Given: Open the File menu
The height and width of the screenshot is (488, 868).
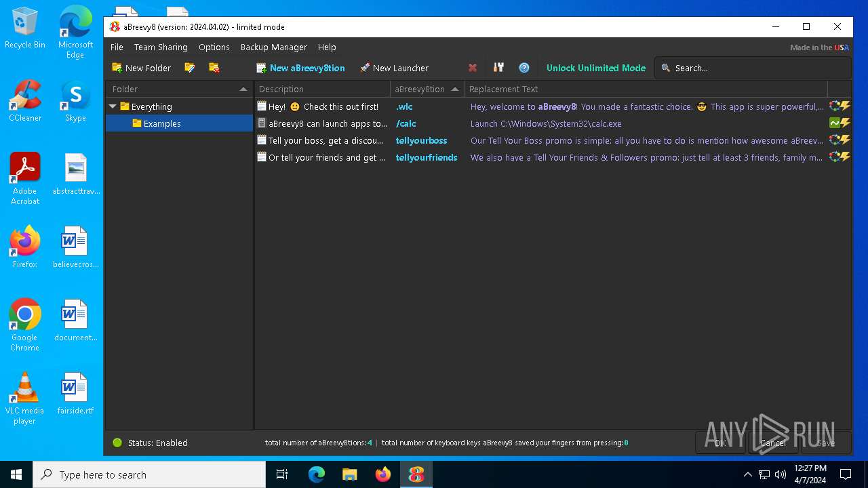Looking at the screenshot, I should tap(117, 47).
